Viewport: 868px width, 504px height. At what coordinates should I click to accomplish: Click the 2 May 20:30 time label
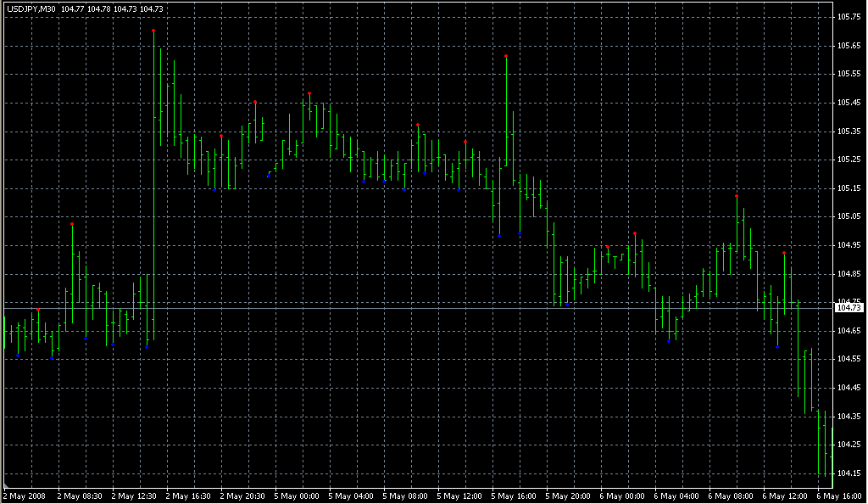[x=242, y=496]
